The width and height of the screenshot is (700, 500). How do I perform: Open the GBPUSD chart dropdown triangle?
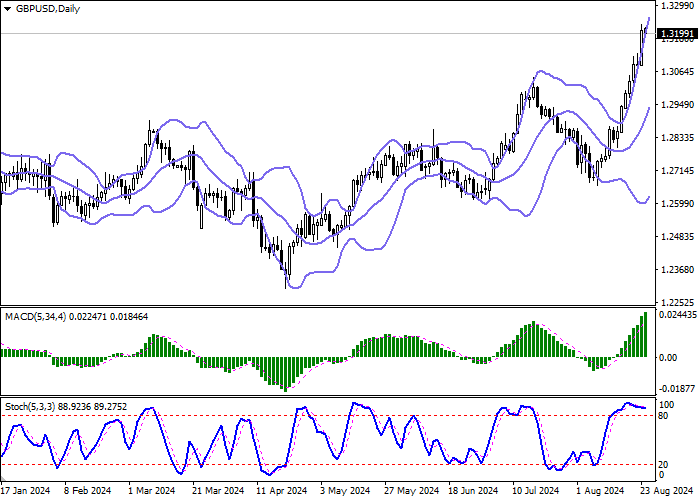pos(7,9)
